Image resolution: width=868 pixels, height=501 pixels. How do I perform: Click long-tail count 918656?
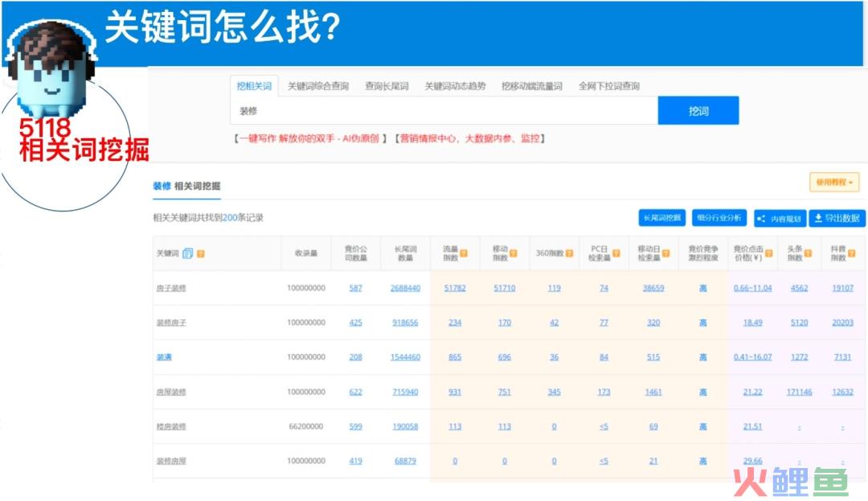coord(405,322)
